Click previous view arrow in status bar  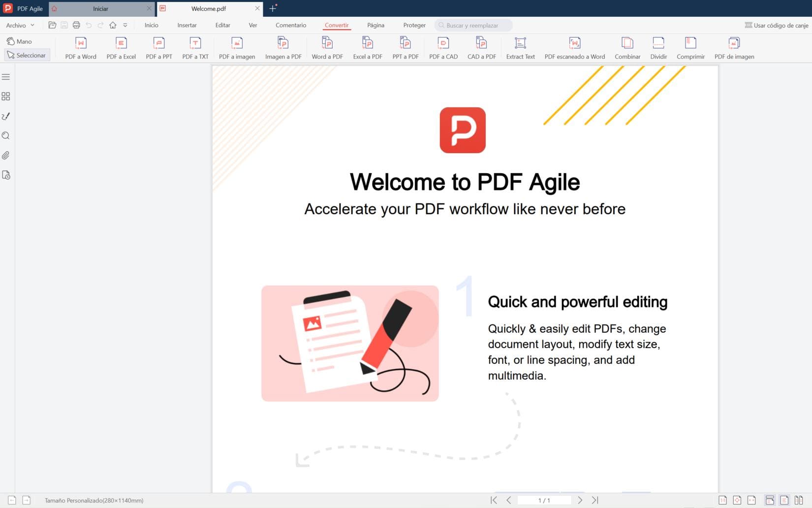click(12, 500)
